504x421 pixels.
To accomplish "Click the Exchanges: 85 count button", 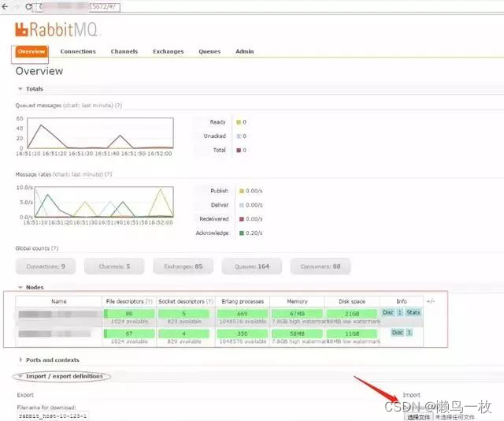I will [x=183, y=266].
